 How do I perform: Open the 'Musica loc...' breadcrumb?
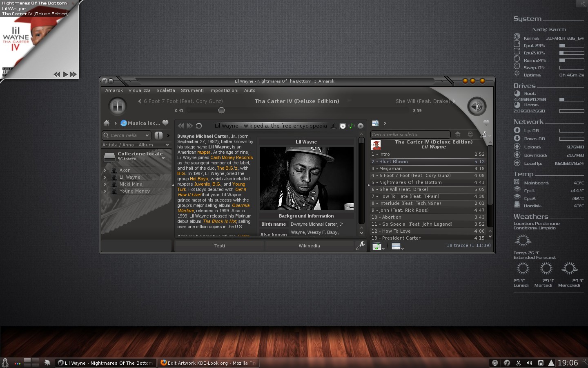point(140,123)
